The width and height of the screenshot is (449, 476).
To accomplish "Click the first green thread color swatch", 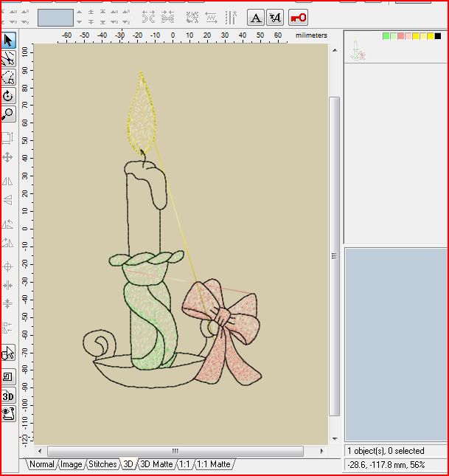I will pyautogui.click(x=386, y=36).
